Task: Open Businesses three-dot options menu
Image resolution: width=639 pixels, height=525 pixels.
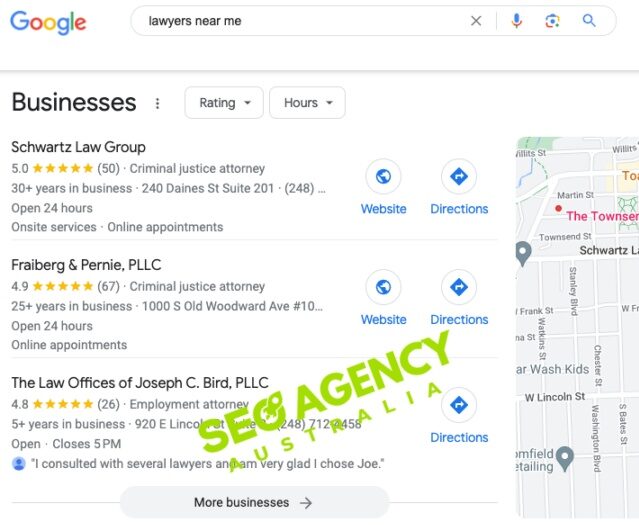Action: point(157,104)
